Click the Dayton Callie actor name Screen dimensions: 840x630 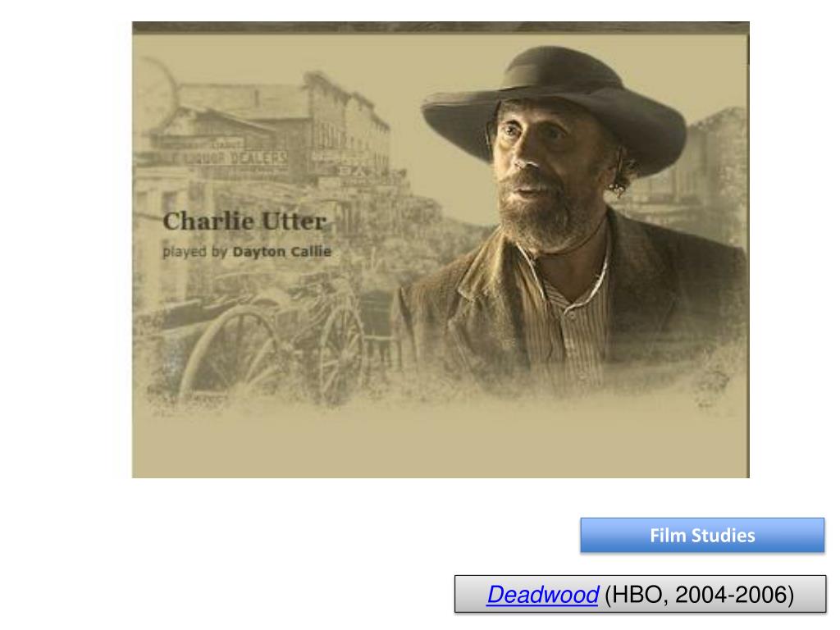coord(282,251)
